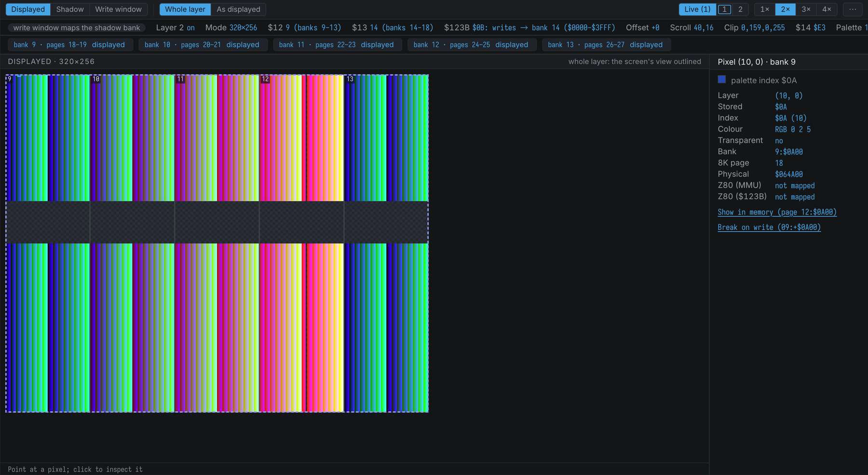Open Show in memory (page 12:$0A00) link
The image size is (868, 475).
pyautogui.click(x=777, y=212)
